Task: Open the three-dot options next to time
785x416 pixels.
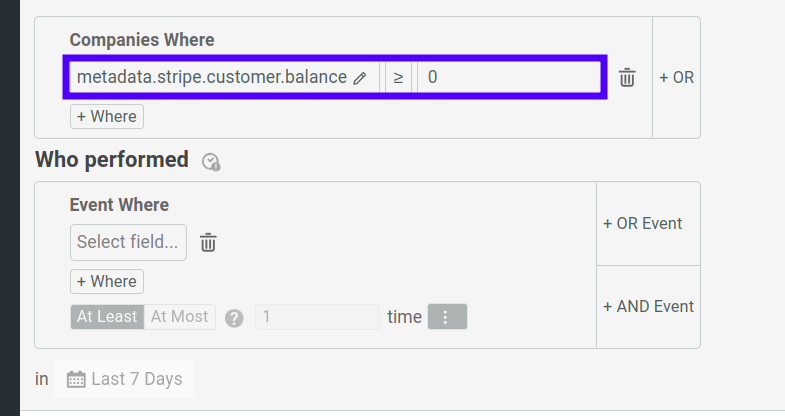Action: (447, 317)
